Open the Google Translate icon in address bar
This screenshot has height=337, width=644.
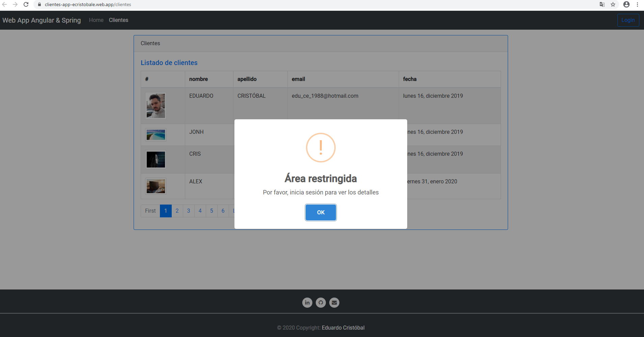(x=602, y=4)
